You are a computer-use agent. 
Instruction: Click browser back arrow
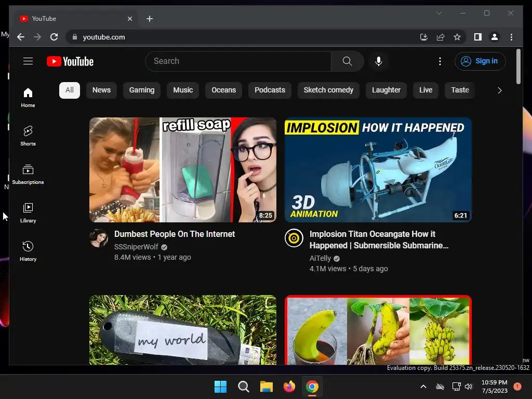pos(21,37)
